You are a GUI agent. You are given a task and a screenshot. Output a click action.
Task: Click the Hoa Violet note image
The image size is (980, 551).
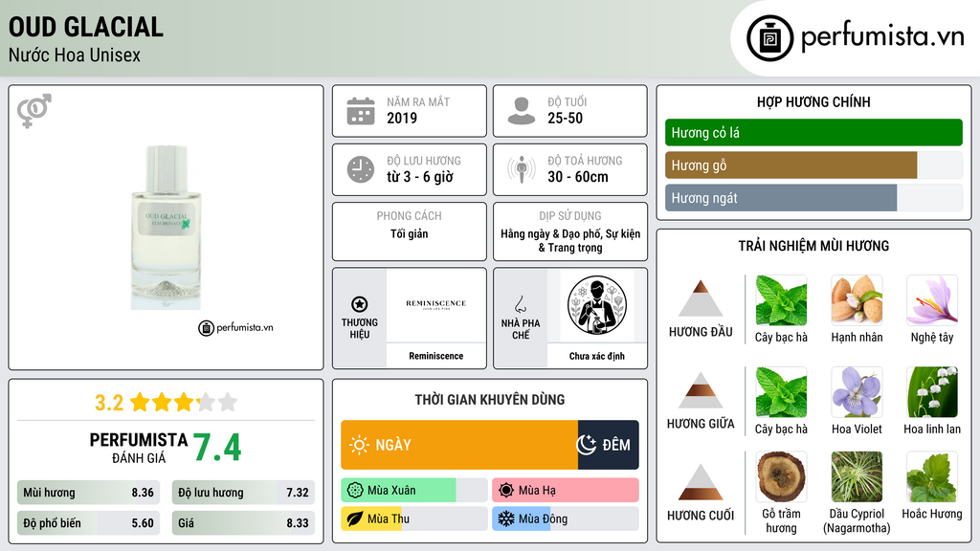tap(857, 391)
